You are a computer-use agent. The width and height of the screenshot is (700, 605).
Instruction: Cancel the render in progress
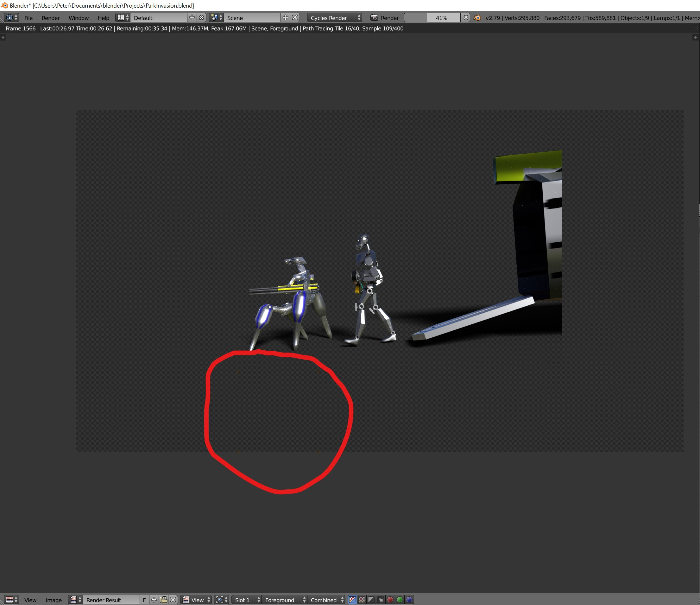466,17
